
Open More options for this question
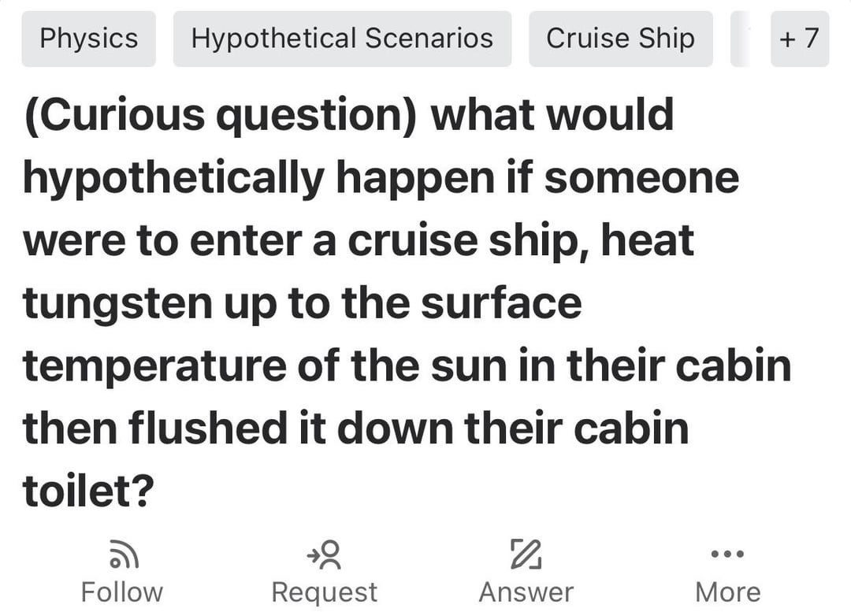click(727, 569)
